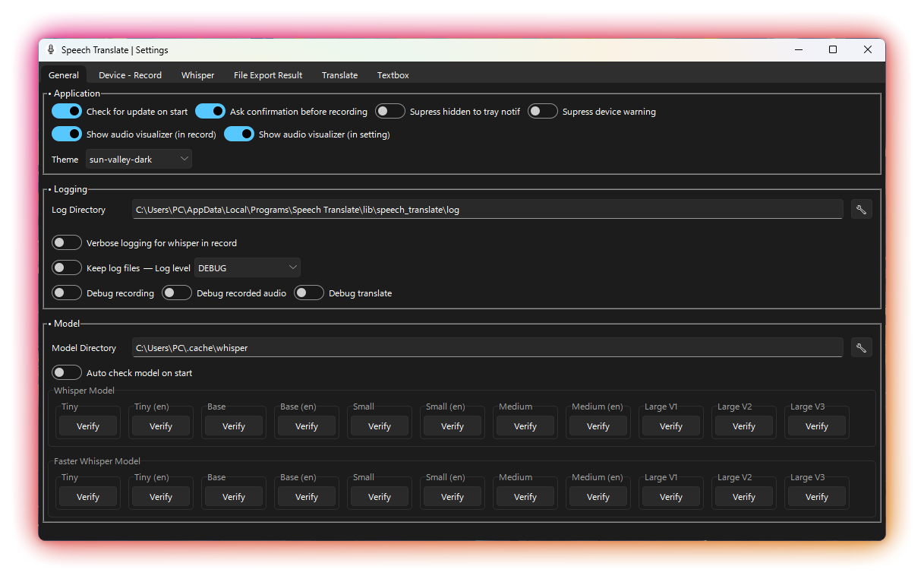Verify the Whisper Model Tiny (en) model
924x579 pixels.
point(161,426)
